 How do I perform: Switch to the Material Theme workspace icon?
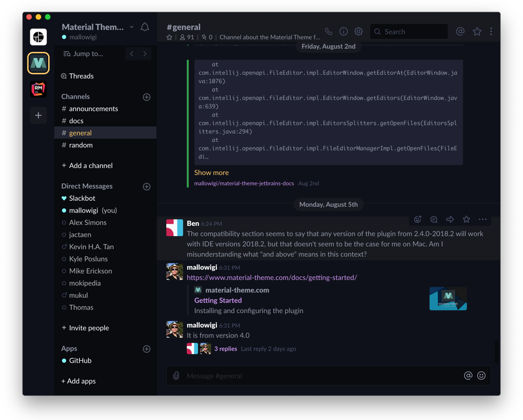(x=38, y=63)
